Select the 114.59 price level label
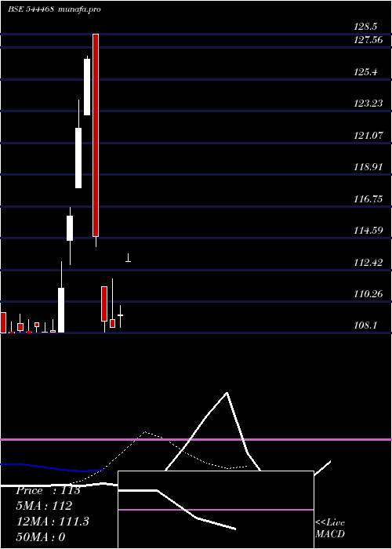 tap(368, 231)
